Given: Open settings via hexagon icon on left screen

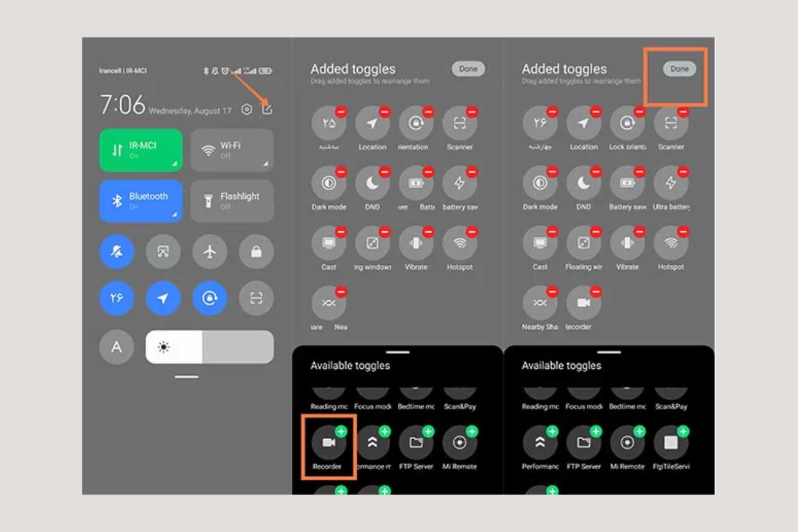Looking at the screenshot, I should [246, 110].
